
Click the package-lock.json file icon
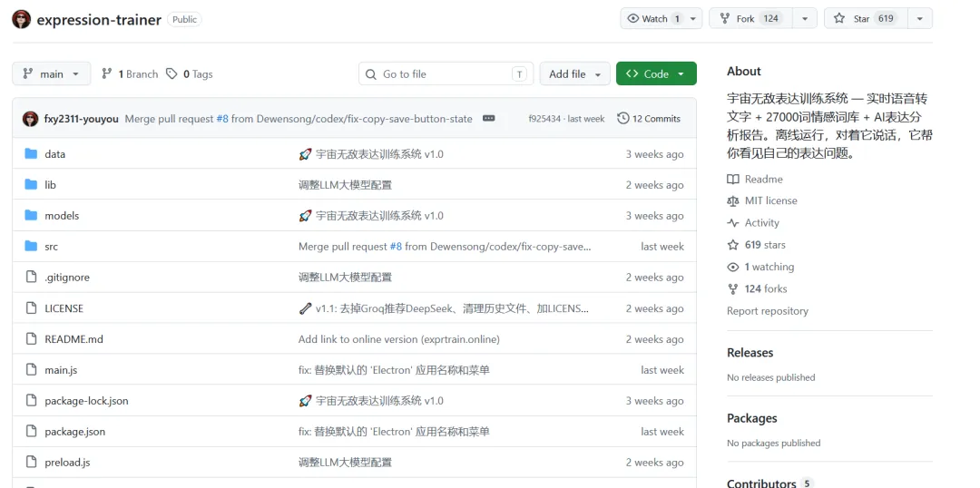[x=31, y=401]
